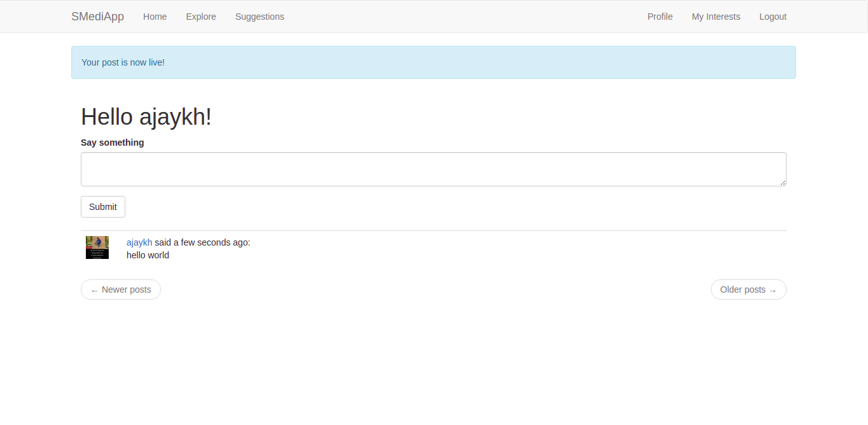Select the Home navigation item

155,17
